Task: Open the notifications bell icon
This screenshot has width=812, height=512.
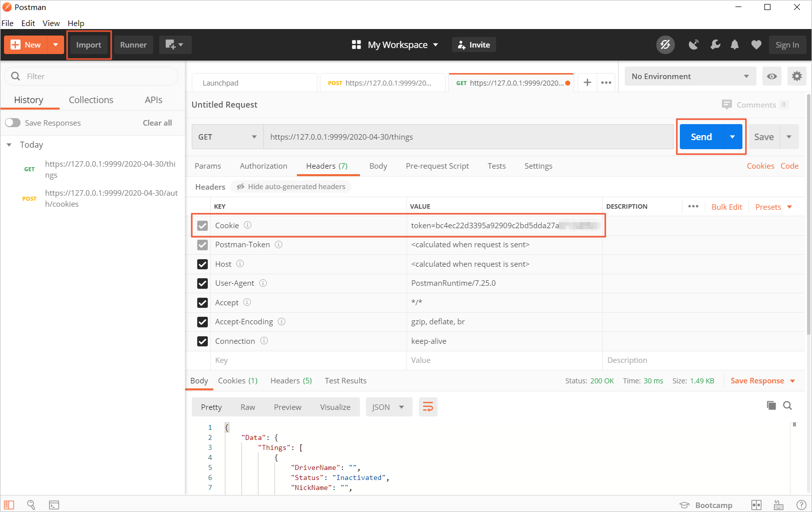Action: pyautogui.click(x=734, y=45)
